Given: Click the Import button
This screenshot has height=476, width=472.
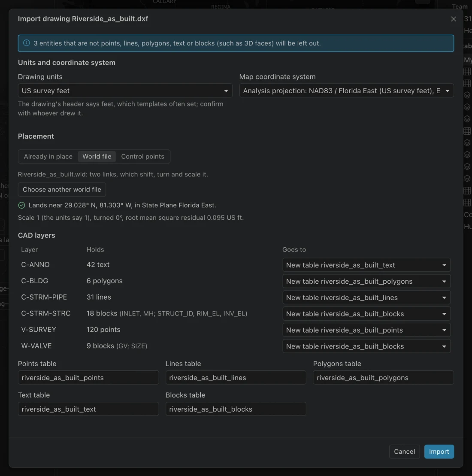Looking at the screenshot, I should click(x=439, y=452).
